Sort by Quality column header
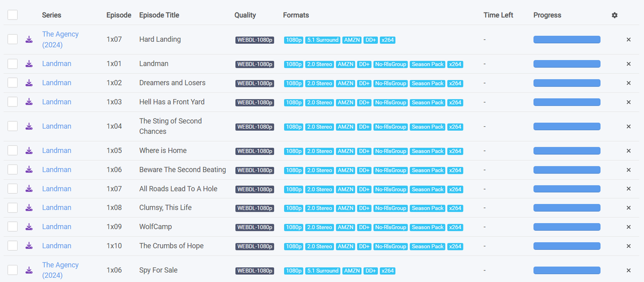This screenshot has width=644, height=282. pyautogui.click(x=245, y=15)
